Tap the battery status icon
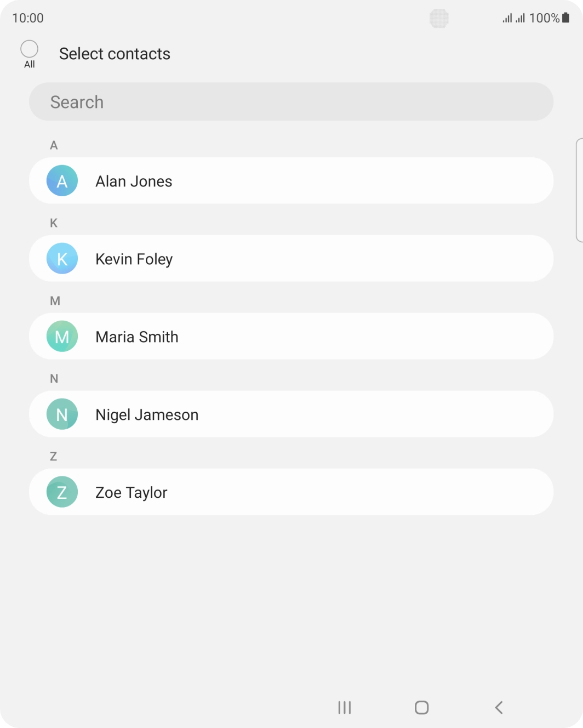The width and height of the screenshot is (583, 728). click(x=566, y=18)
